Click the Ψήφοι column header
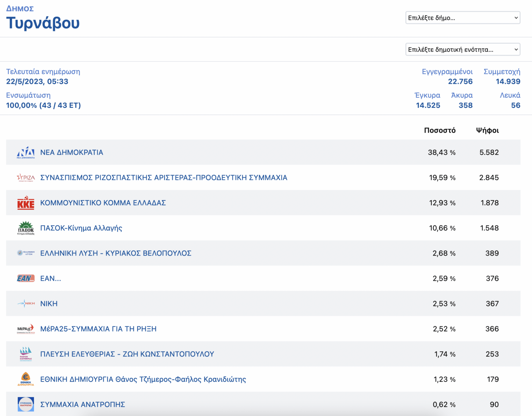The height and width of the screenshot is (416, 532). point(487,130)
